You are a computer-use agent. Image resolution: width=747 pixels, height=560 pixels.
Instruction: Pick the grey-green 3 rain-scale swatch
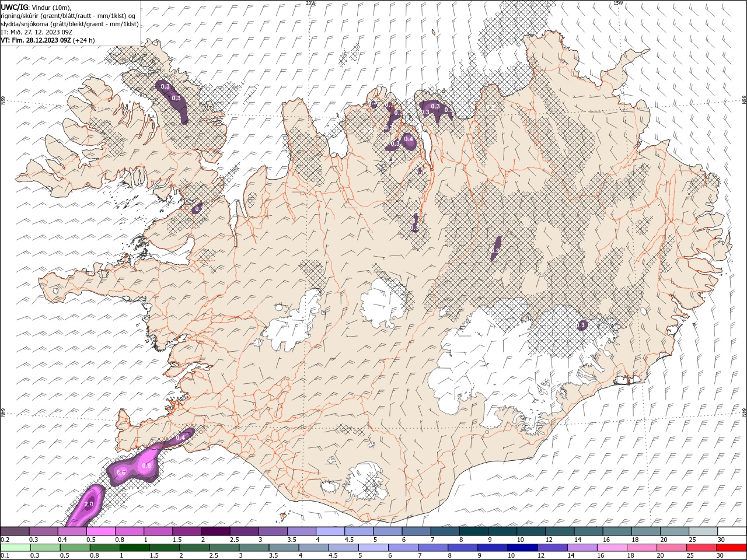[254, 548]
